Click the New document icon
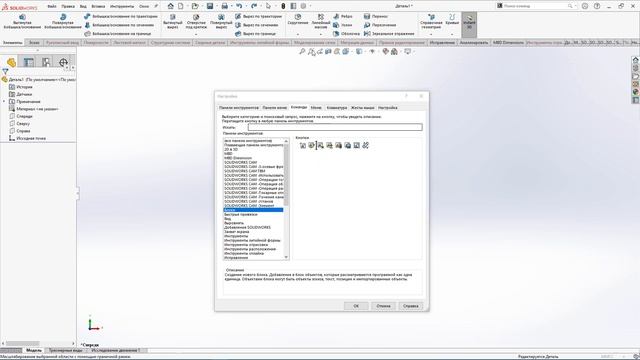The width and height of the screenshot is (640, 360). (x=180, y=6)
